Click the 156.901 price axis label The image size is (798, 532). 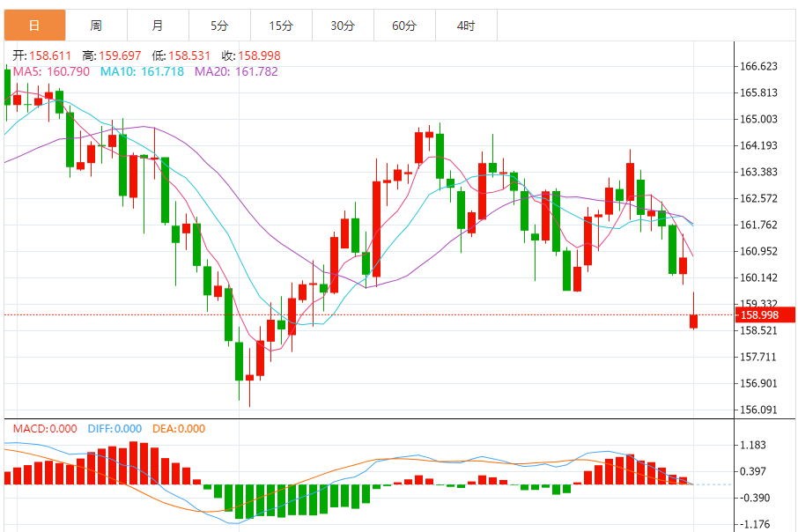758,383
